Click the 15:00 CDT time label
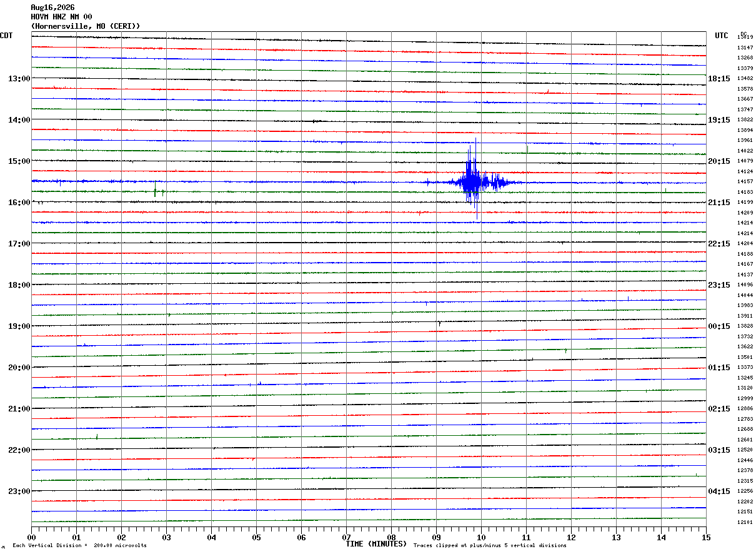The image size is (756, 554). click(x=19, y=161)
